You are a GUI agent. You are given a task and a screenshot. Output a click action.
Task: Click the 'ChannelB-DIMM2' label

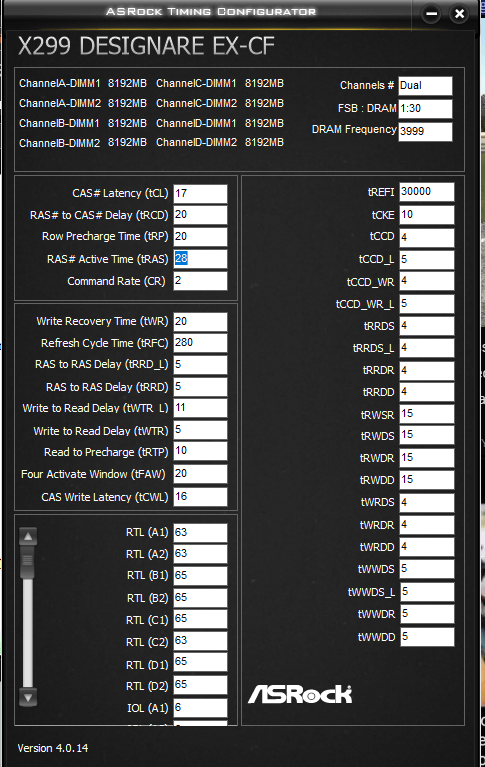coord(60,143)
